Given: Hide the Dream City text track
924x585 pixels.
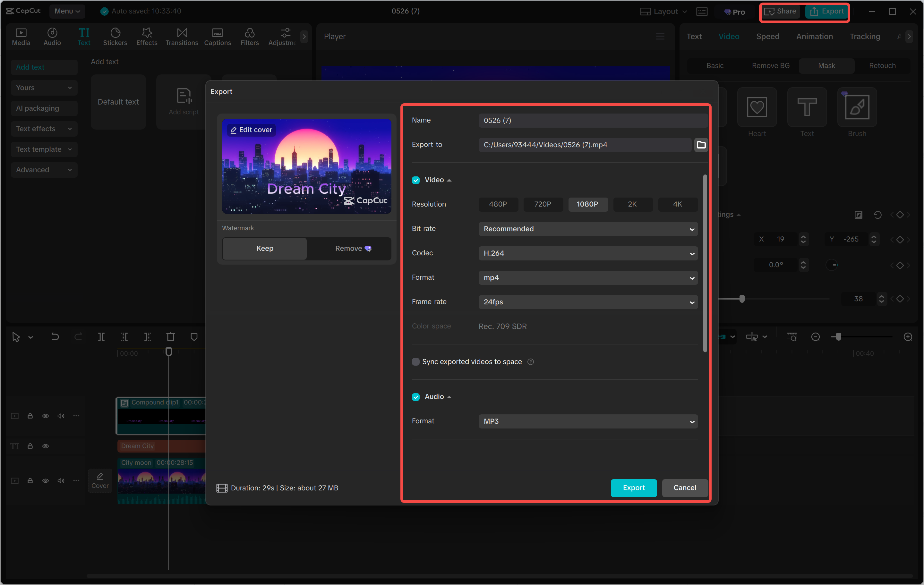Looking at the screenshot, I should pyautogui.click(x=45, y=446).
